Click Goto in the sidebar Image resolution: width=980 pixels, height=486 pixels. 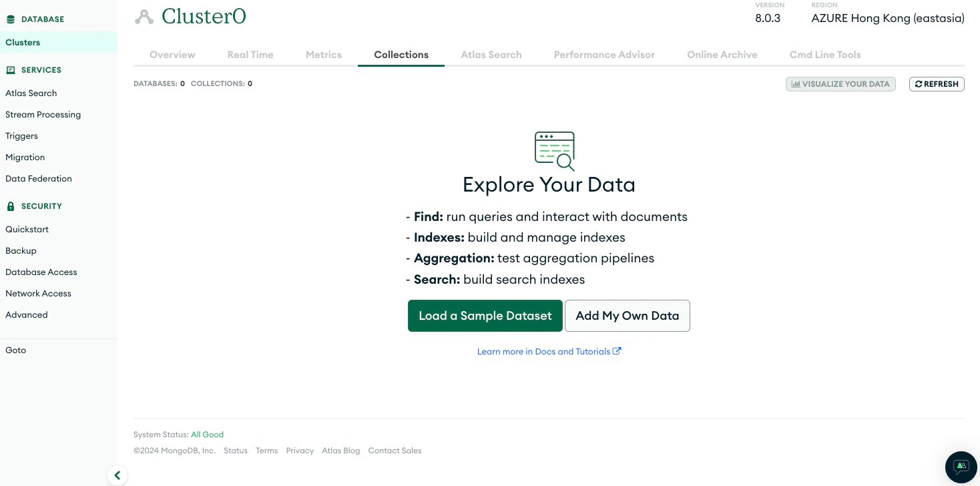(16, 350)
